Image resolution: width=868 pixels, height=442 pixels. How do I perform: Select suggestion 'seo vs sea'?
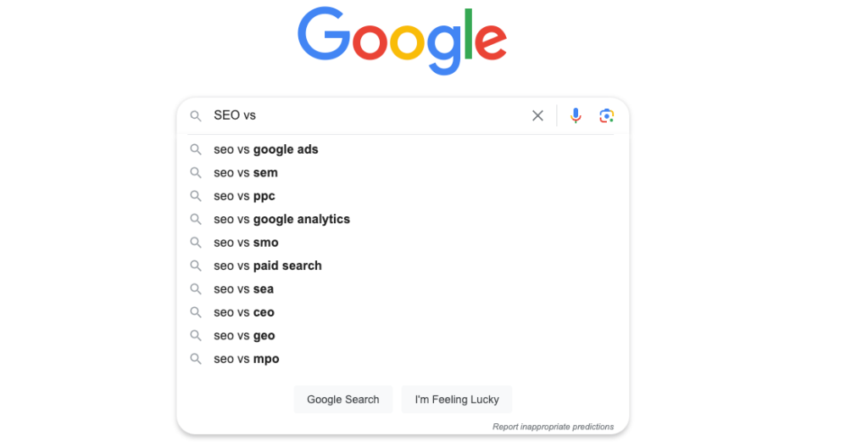point(403,289)
